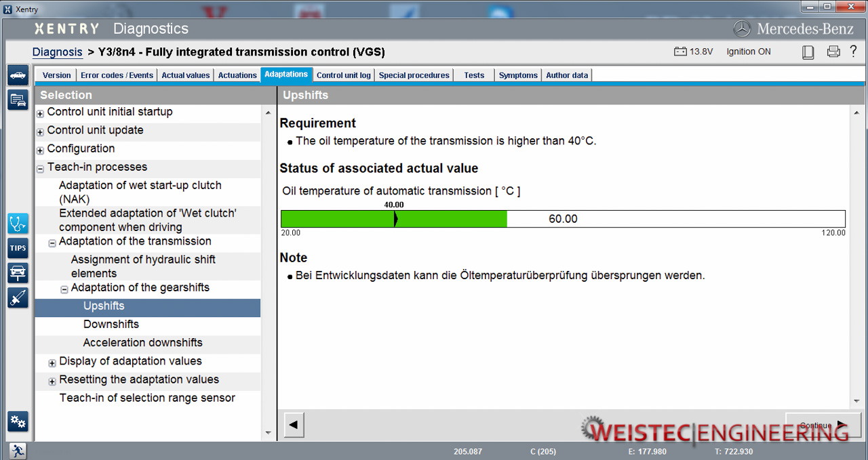Open the Control unit log tab
Screen dimensions: 868x460
344,75
